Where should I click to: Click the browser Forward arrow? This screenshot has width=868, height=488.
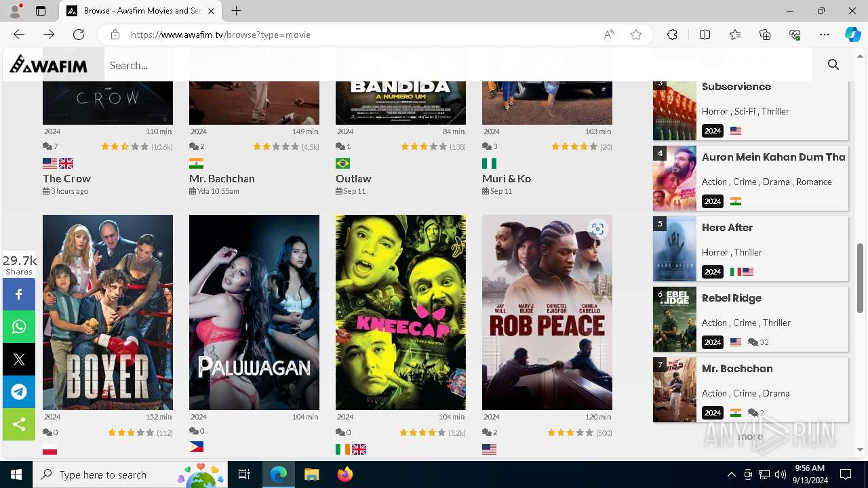pyautogui.click(x=49, y=35)
